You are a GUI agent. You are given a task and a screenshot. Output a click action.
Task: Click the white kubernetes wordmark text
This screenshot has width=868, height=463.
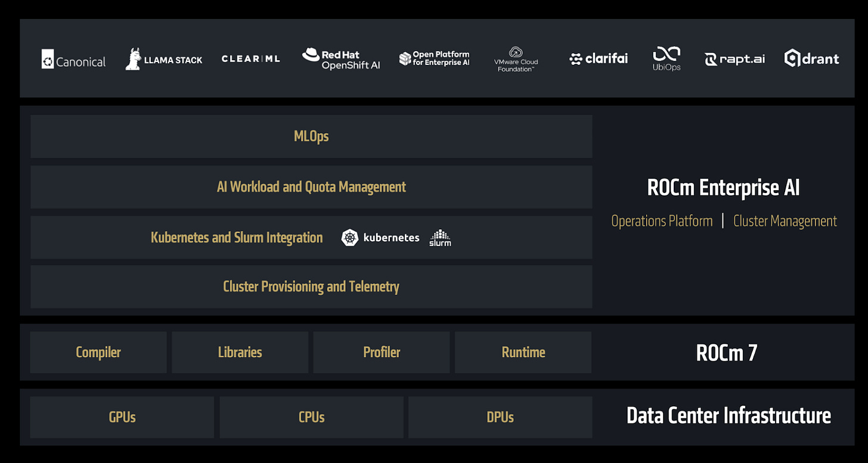[x=391, y=237]
